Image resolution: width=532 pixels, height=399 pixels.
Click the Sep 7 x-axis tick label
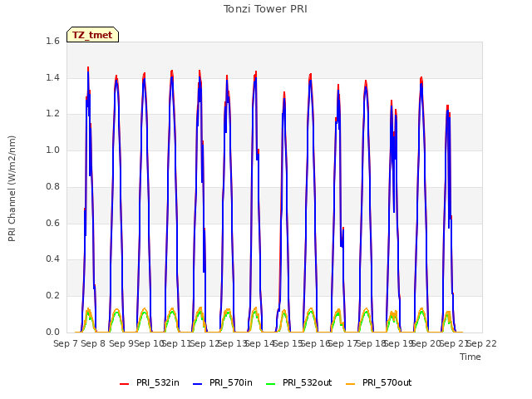coord(66,343)
